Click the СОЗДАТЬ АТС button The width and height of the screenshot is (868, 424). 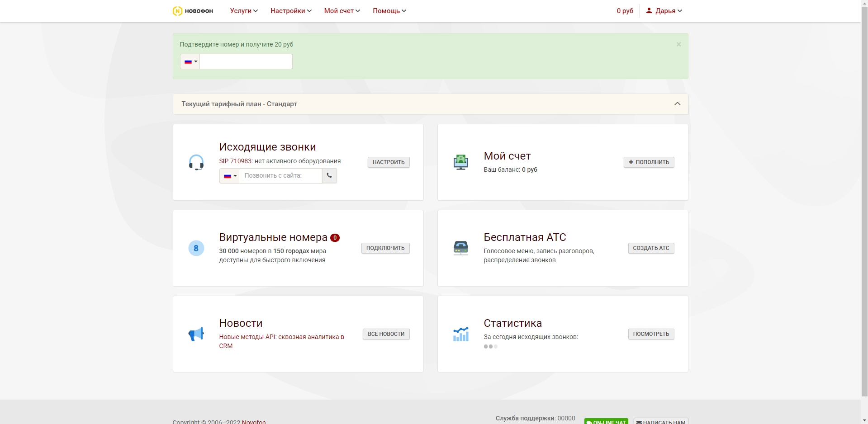coord(651,248)
